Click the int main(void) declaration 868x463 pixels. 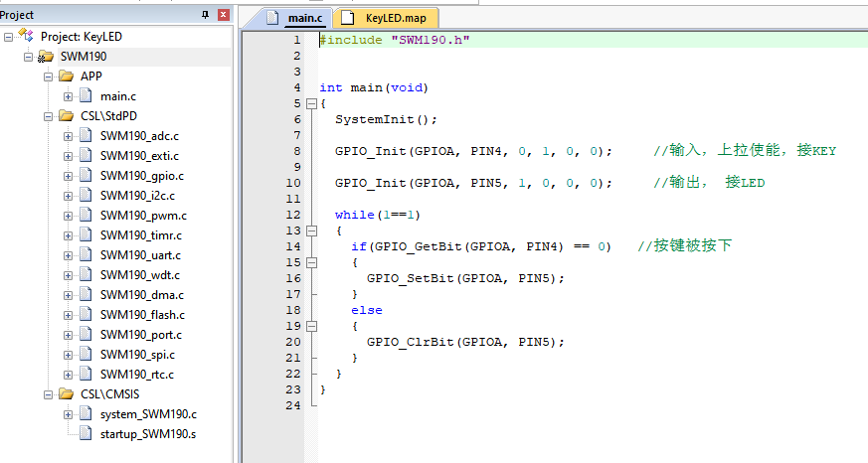click(x=374, y=87)
